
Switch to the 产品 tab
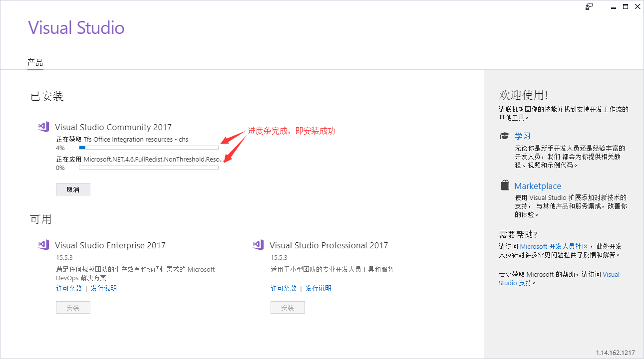click(x=35, y=63)
